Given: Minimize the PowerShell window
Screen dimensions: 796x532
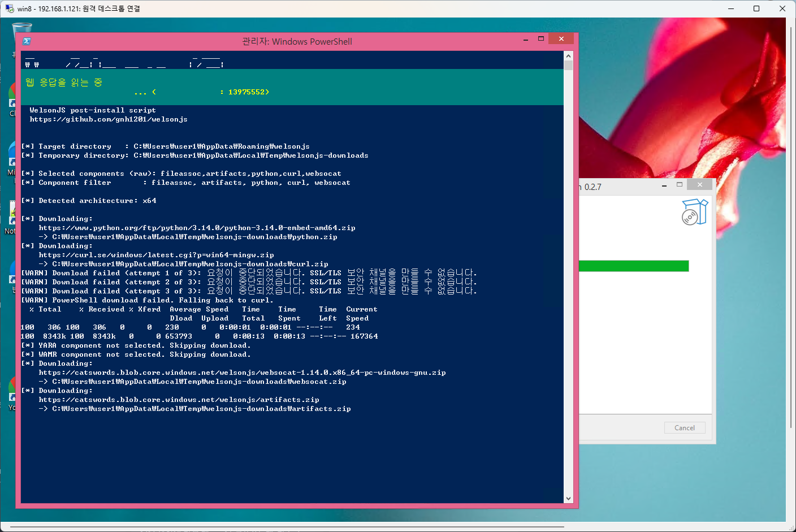Looking at the screenshot, I should (526, 40).
